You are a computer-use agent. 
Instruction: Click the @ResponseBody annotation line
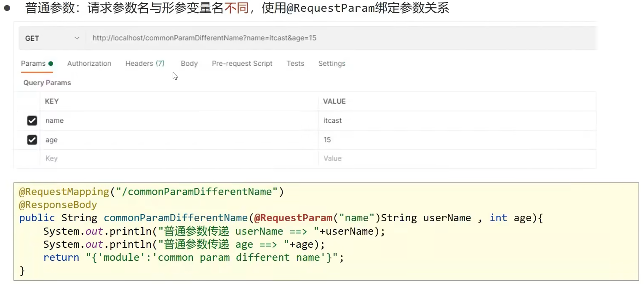coord(58,205)
